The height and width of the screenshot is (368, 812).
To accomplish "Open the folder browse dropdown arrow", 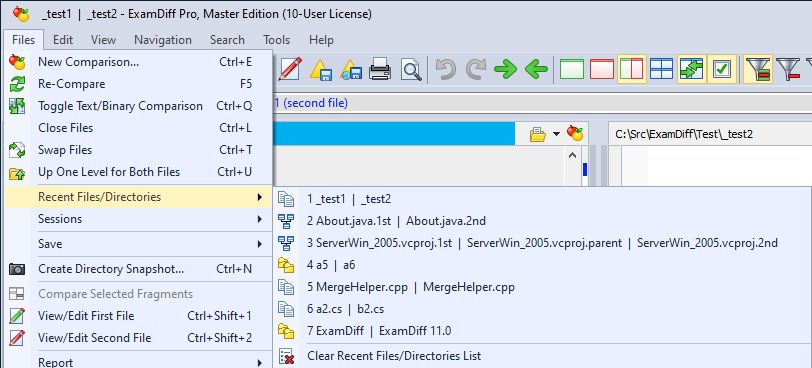I will 556,134.
